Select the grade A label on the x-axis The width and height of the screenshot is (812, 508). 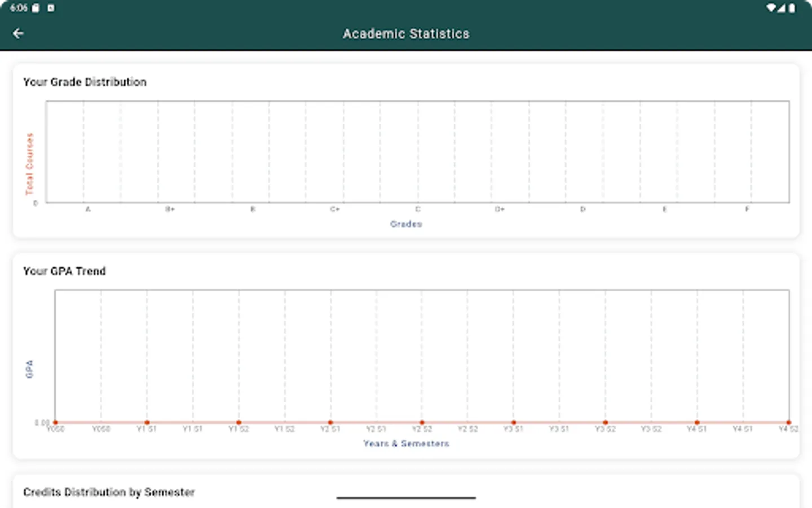click(x=87, y=208)
